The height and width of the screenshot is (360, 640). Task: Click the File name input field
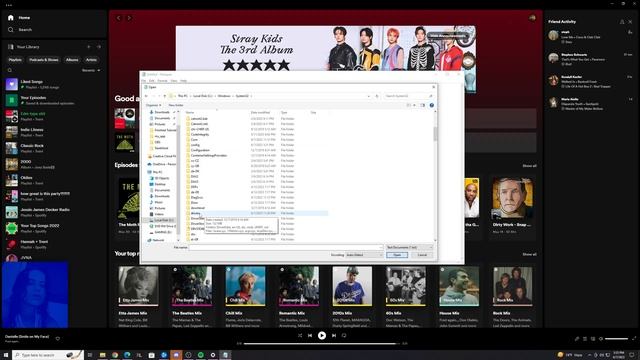pos(286,247)
